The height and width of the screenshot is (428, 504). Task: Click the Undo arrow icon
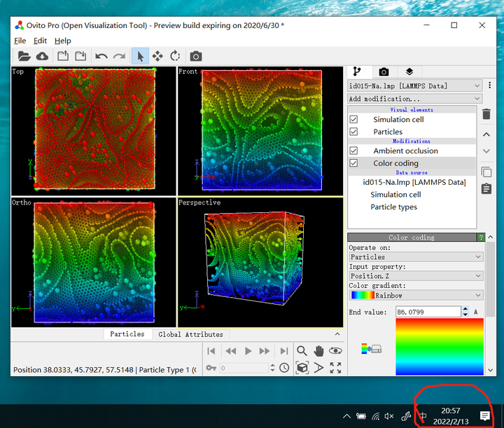101,56
